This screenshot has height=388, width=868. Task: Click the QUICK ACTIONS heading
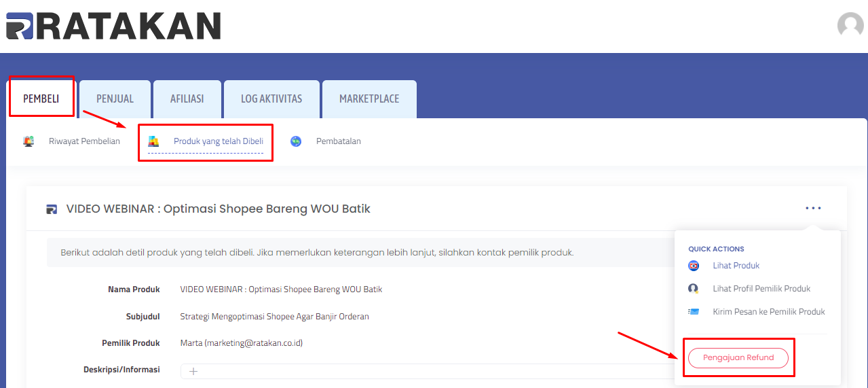716,249
